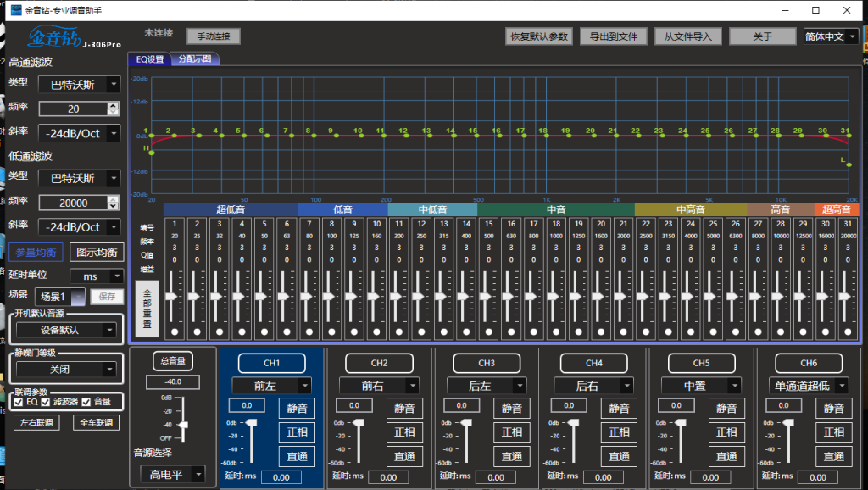
Task: Switch to the 分配示图 tab
Action: 195,58
